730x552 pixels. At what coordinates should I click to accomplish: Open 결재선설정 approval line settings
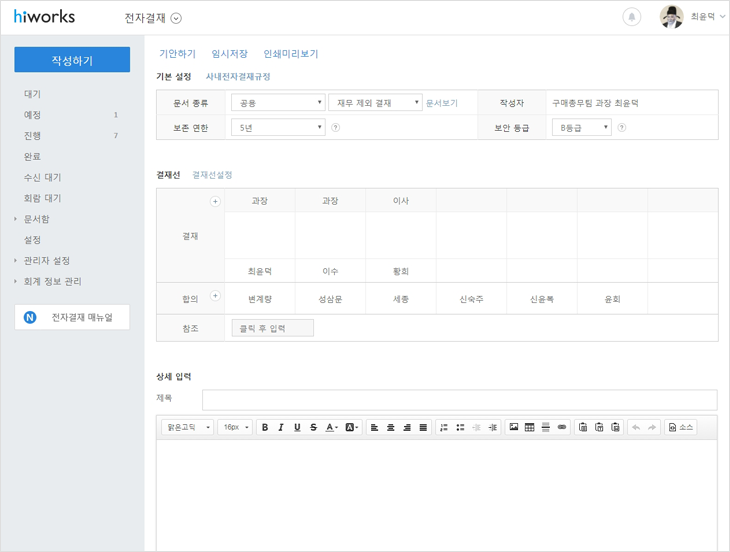point(212,175)
